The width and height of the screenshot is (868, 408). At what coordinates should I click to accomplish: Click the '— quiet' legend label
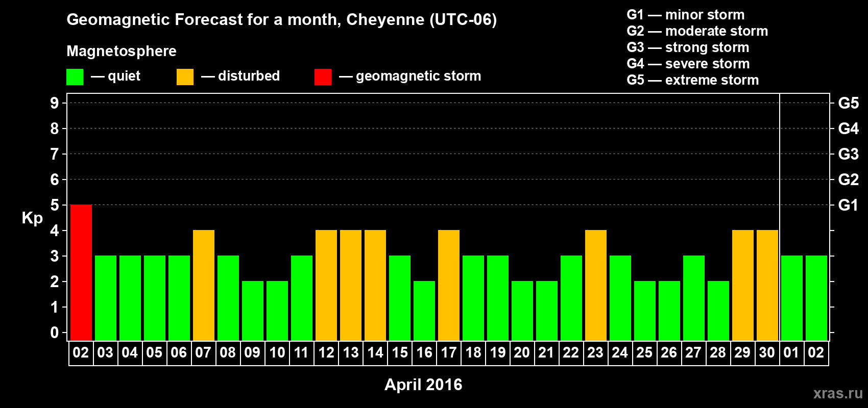point(115,76)
